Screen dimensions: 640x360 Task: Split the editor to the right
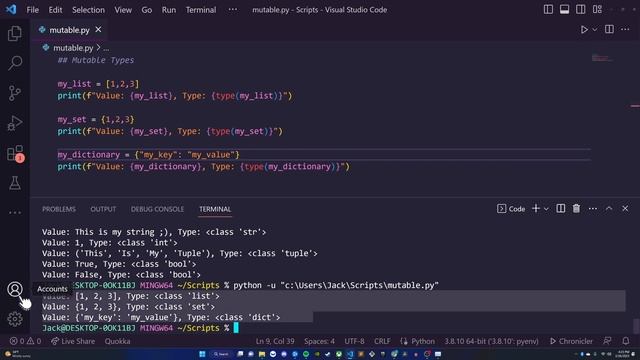point(609,29)
